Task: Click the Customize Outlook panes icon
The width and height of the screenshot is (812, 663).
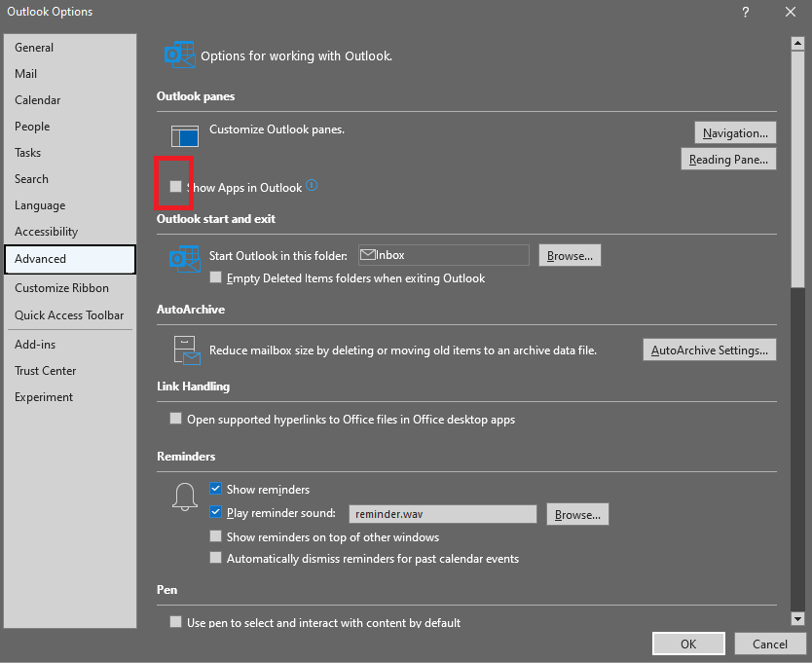Action: pyautogui.click(x=185, y=136)
